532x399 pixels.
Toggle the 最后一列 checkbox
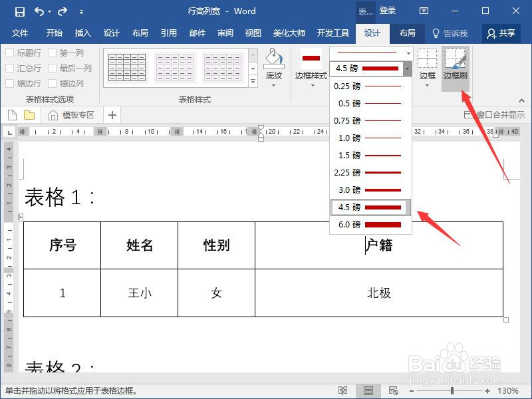[x=52, y=68]
